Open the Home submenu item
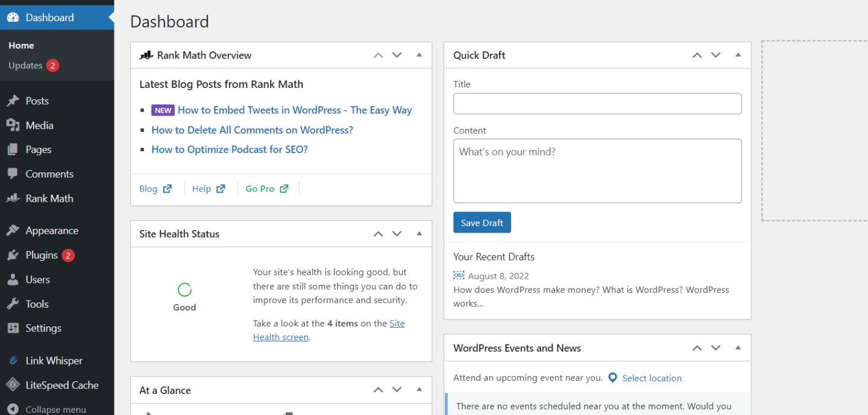The image size is (868, 415). pos(21,46)
